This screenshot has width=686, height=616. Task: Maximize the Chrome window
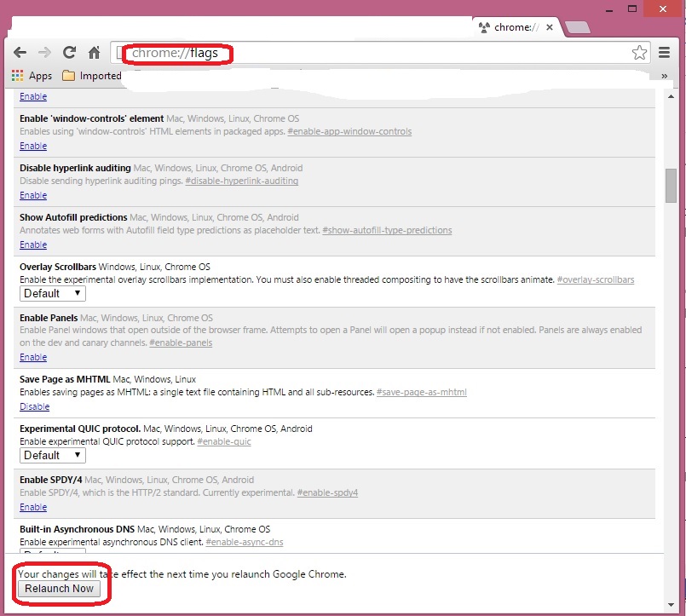tap(632, 9)
